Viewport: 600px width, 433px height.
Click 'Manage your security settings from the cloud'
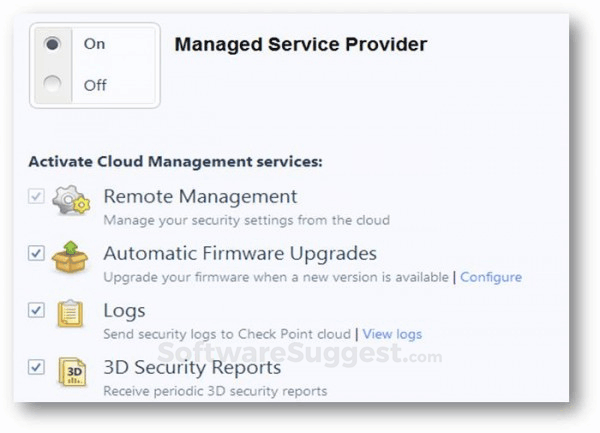(x=247, y=220)
